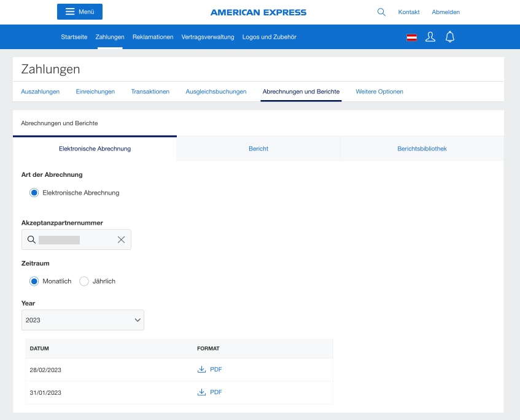Click the magnifier inside the Akzeptanzpartnernummer field
The width and height of the screenshot is (520, 420).
click(x=31, y=239)
